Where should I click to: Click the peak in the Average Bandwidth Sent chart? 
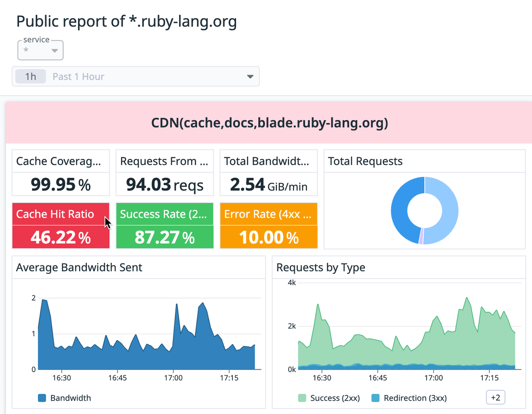(x=44, y=300)
